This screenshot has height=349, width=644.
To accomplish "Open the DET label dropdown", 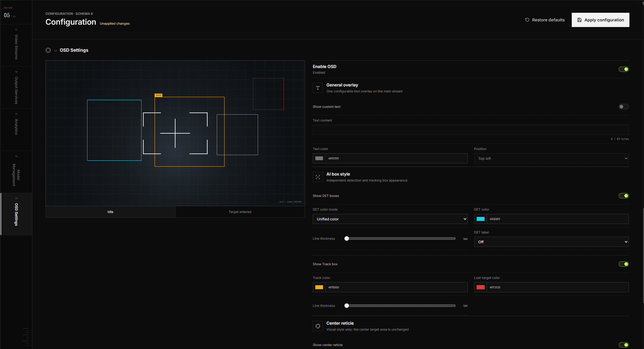I will 551,242.
